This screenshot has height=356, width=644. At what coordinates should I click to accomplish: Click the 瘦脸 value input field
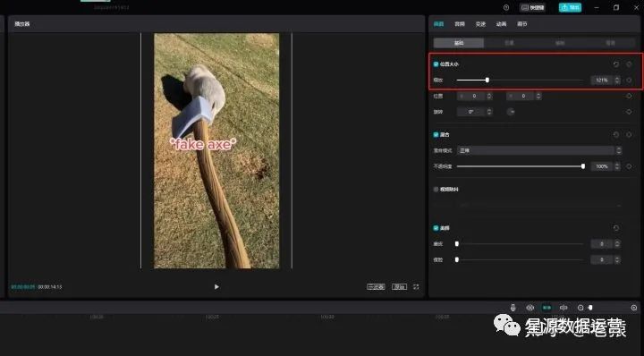pyautogui.click(x=603, y=260)
